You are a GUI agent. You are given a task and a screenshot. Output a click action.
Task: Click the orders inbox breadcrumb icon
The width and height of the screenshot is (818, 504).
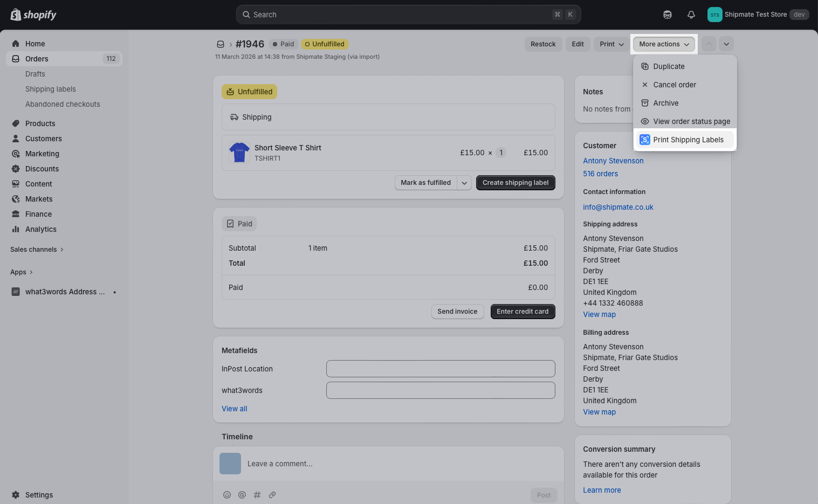(x=221, y=44)
